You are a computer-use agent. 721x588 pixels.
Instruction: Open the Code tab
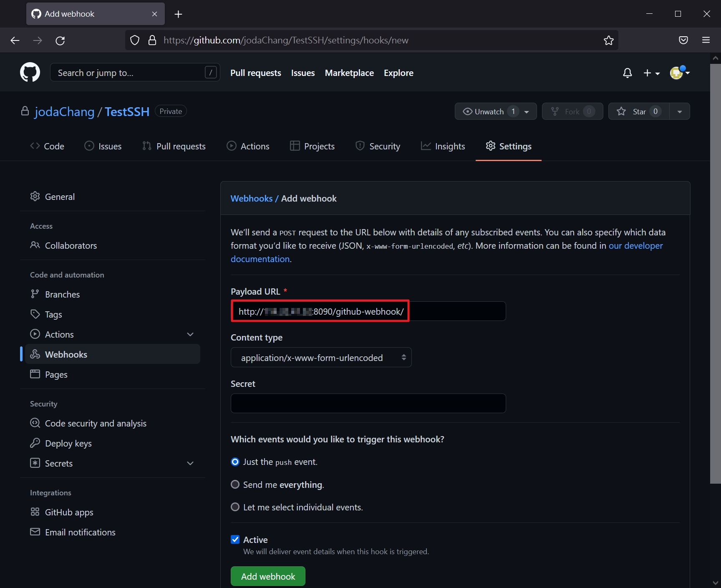tap(47, 146)
